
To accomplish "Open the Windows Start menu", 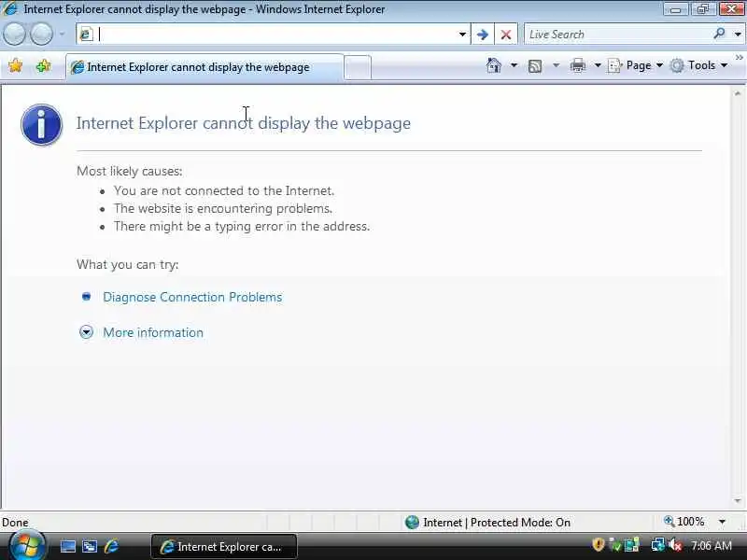I will [x=27, y=546].
